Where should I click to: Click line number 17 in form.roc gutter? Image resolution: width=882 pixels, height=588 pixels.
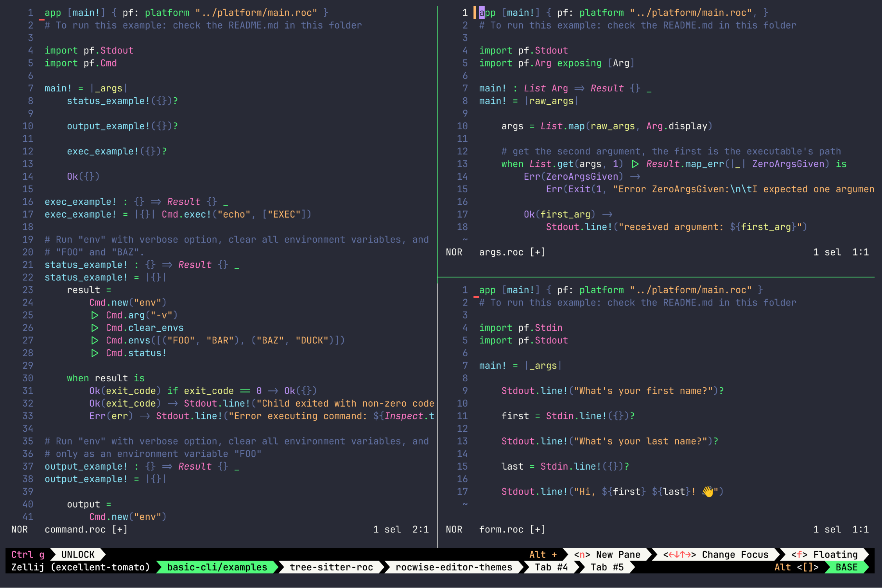tap(462, 491)
